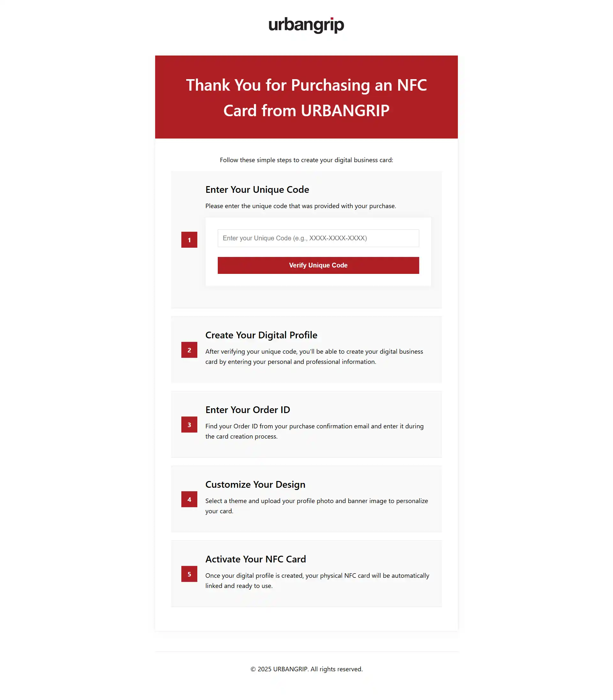Click the "Please enter the unique code" instruction
Image resolution: width=613 pixels, height=700 pixels.
pos(300,206)
